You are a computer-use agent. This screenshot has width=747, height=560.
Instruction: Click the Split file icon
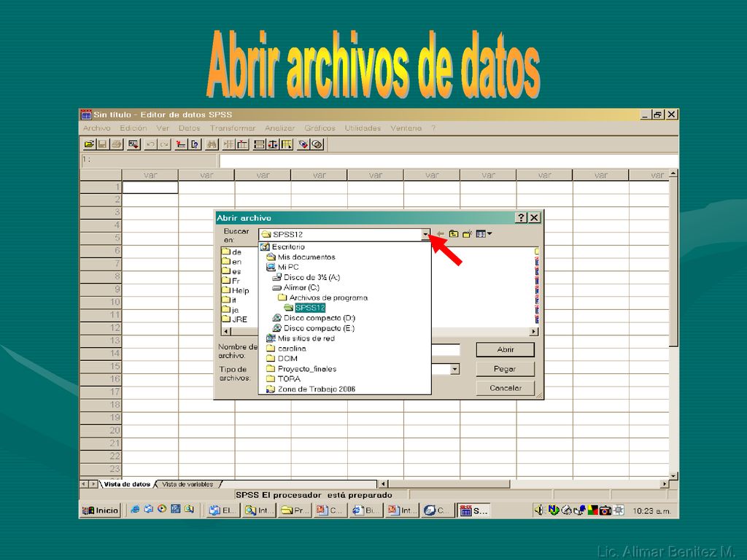point(259,144)
